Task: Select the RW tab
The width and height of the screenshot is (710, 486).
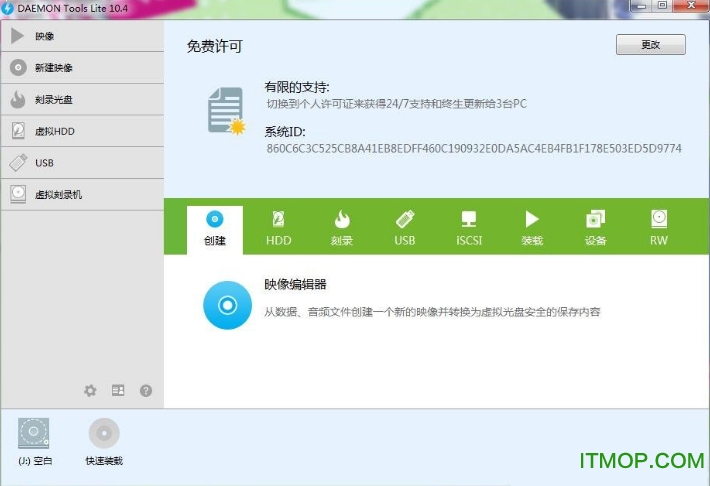Action: (659, 226)
